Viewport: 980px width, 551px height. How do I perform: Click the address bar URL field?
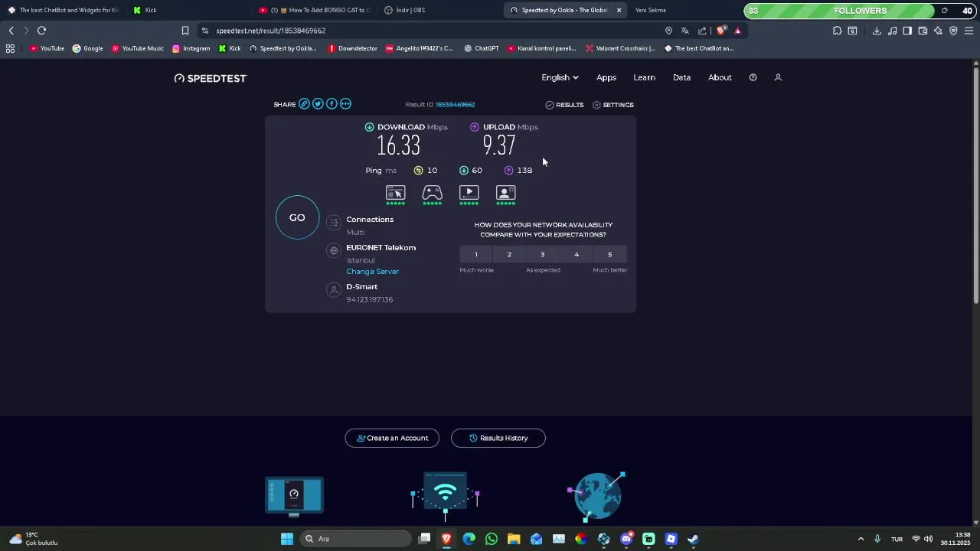coord(433,31)
